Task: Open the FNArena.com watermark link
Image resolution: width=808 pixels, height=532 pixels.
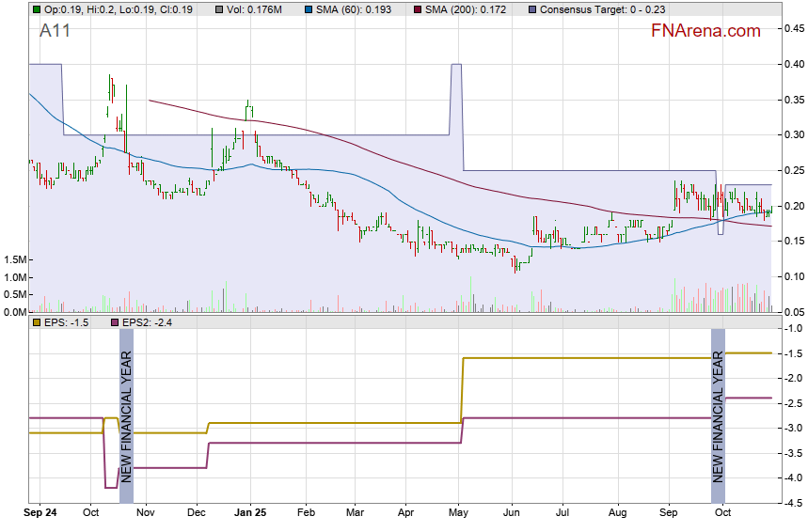Action: pos(705,31)
